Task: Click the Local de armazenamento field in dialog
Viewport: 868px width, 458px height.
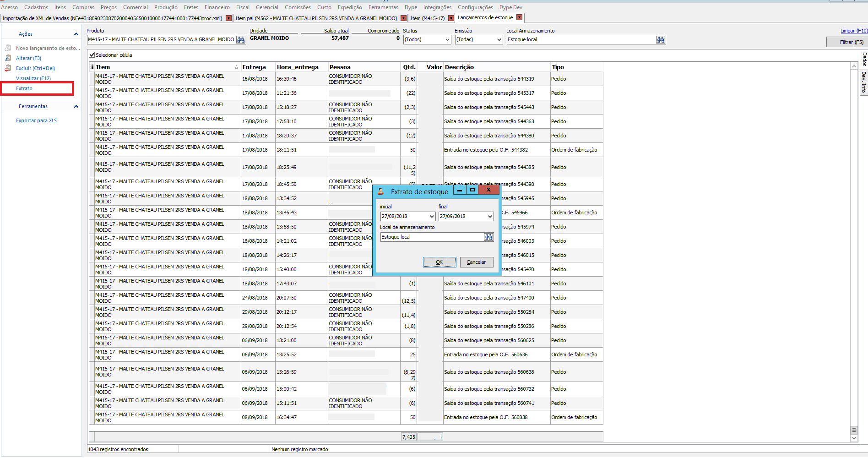Action: (x=432, y=237)
